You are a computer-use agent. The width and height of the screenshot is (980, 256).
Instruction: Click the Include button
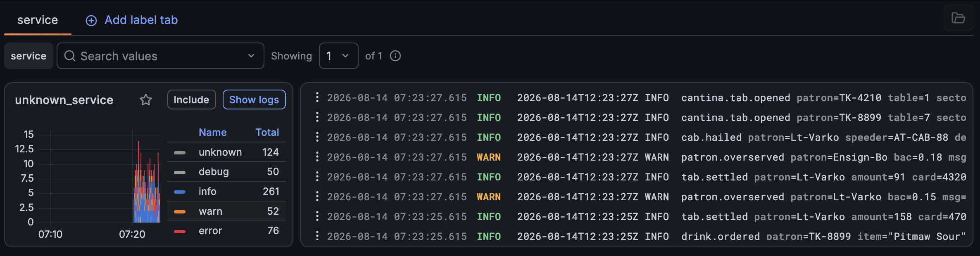point(191,100)
